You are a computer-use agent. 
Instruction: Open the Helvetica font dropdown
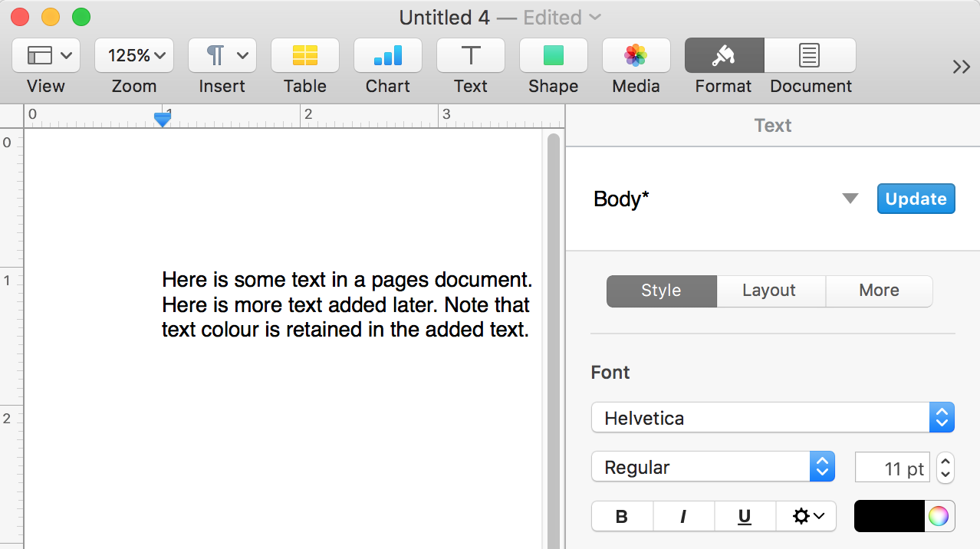coord(773,418)
